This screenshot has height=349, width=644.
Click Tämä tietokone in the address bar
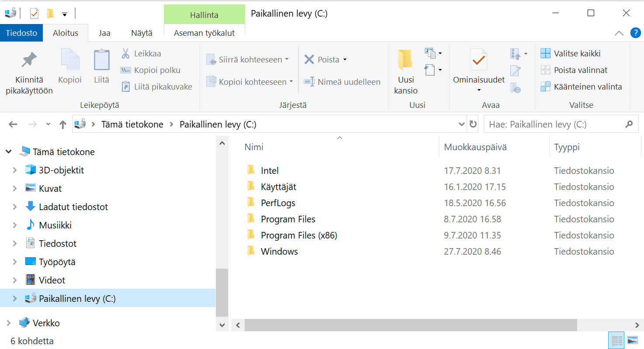pyautogui.click(x=132, y=124)
